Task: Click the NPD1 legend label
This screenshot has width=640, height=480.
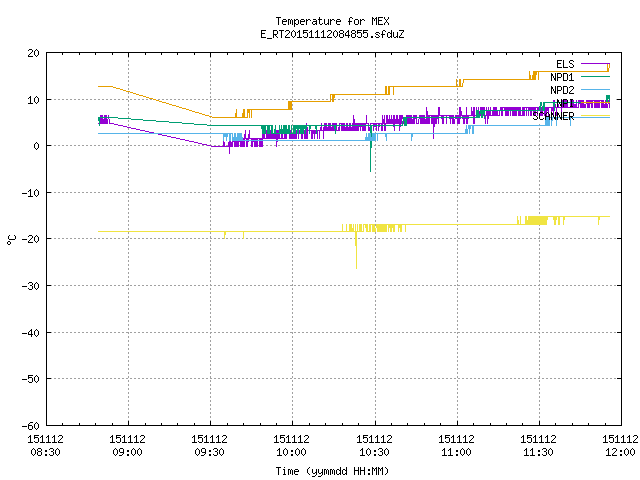Action: point(562,77)
